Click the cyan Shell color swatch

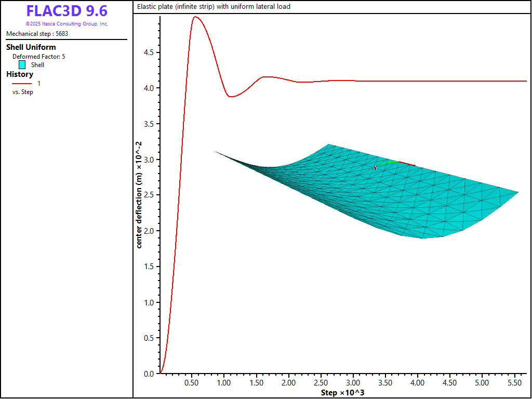coord(22,65)
